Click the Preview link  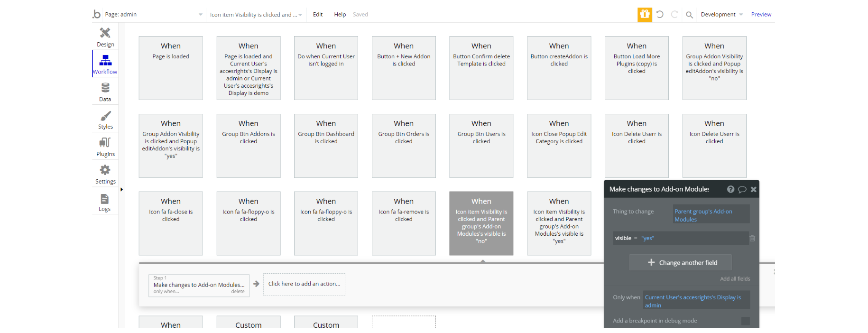point(761,15)
